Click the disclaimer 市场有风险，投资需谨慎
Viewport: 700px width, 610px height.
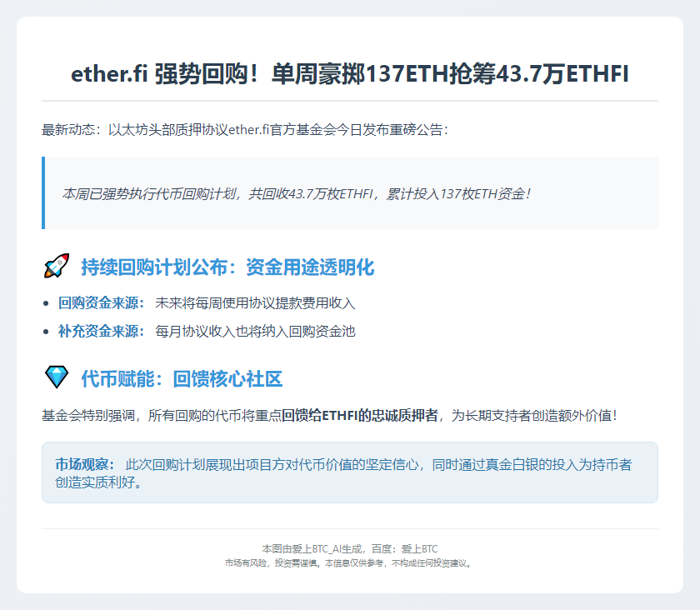click(272, 563)
